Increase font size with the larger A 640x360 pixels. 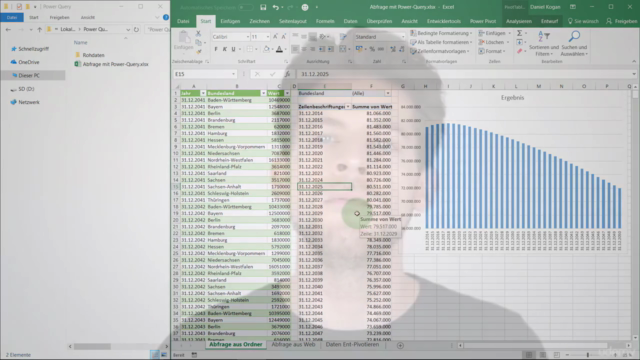(276, 37)
